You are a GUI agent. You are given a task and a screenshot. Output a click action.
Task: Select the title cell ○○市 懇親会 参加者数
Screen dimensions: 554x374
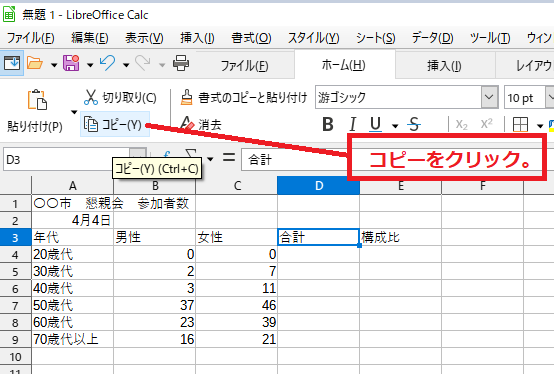(x=72, y=203)
